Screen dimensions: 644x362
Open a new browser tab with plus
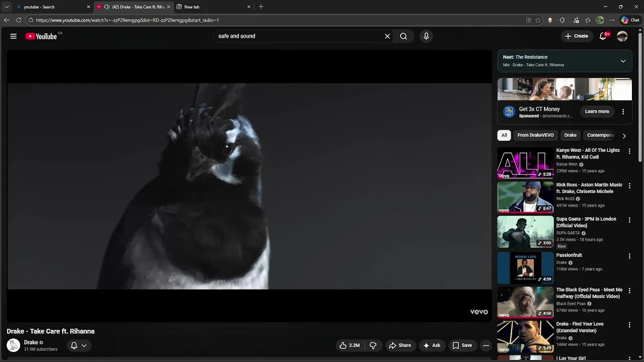pyautogui.click(x=261, y=7)
